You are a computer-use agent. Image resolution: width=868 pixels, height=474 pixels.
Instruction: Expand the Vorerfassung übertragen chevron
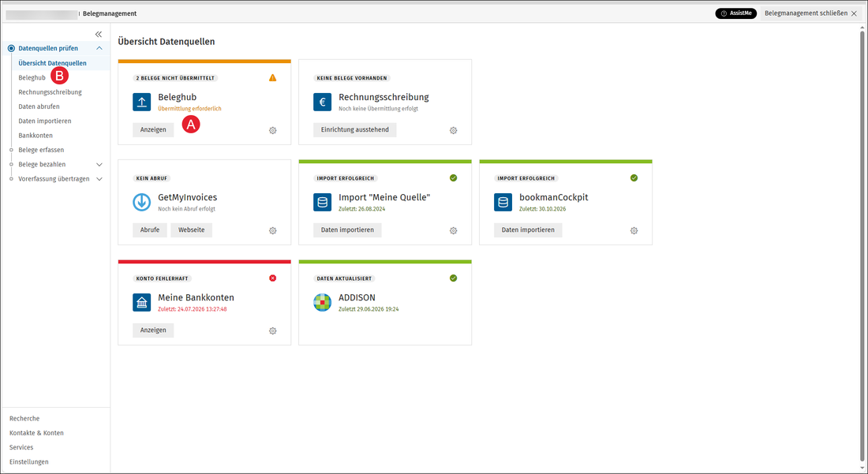click(99, 179)
